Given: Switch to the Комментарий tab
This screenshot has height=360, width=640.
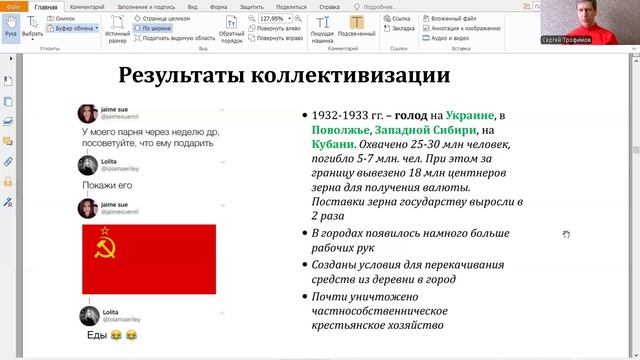Looking at the screenshot, I should 87,7.
